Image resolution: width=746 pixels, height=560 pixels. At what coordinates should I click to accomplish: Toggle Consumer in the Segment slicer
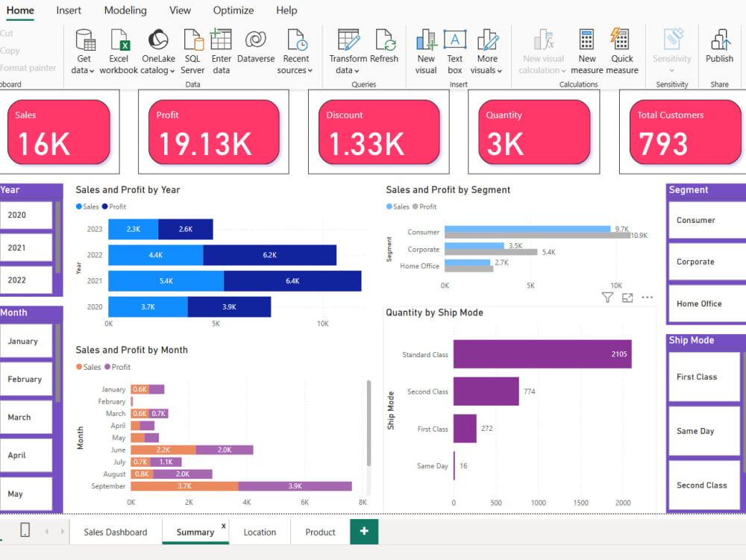point(704,220)
